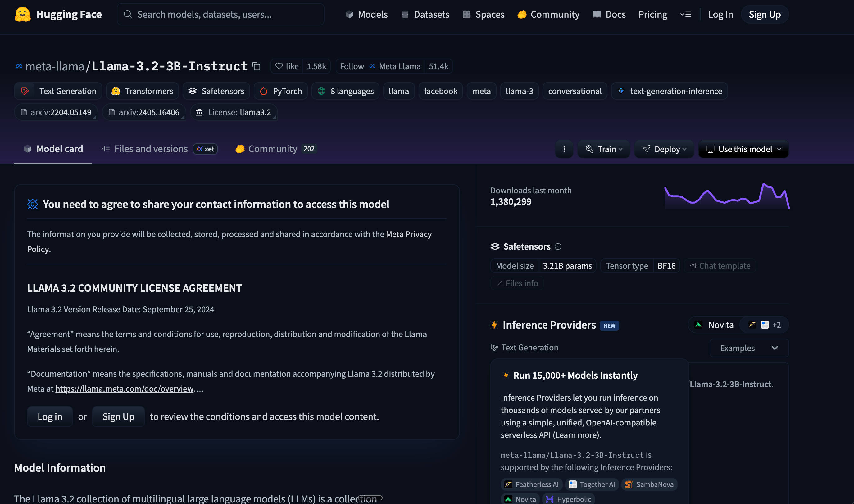
Task: Open the llama.meta.com/doc/overview link
Action: [125, 389]
